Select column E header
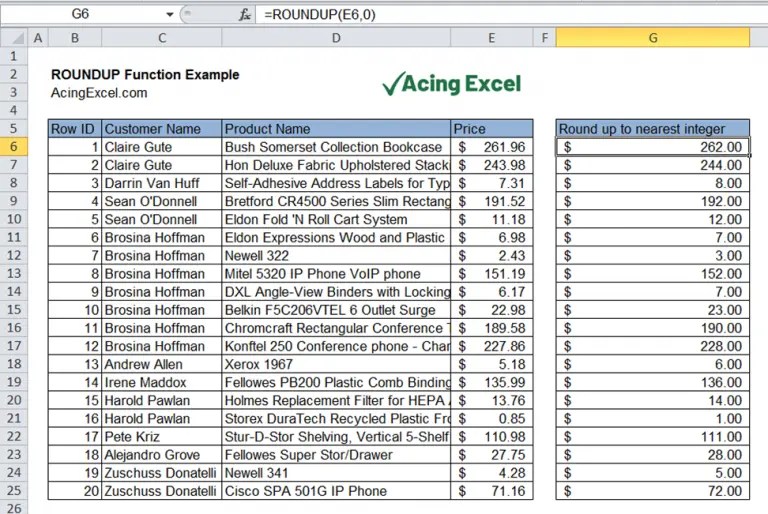Viewport: 768px width, 514px height. [x=491, y=38]
